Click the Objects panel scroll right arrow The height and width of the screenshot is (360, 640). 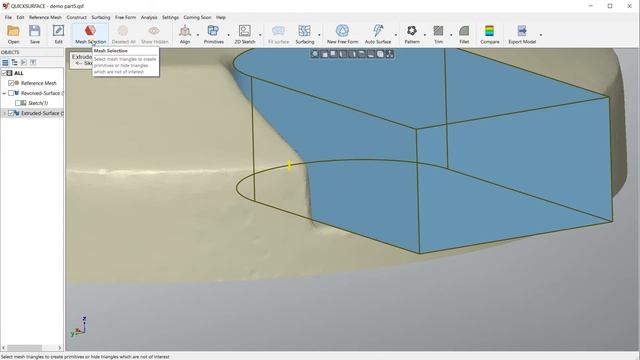pyautogui.click(x=60, y=348)
